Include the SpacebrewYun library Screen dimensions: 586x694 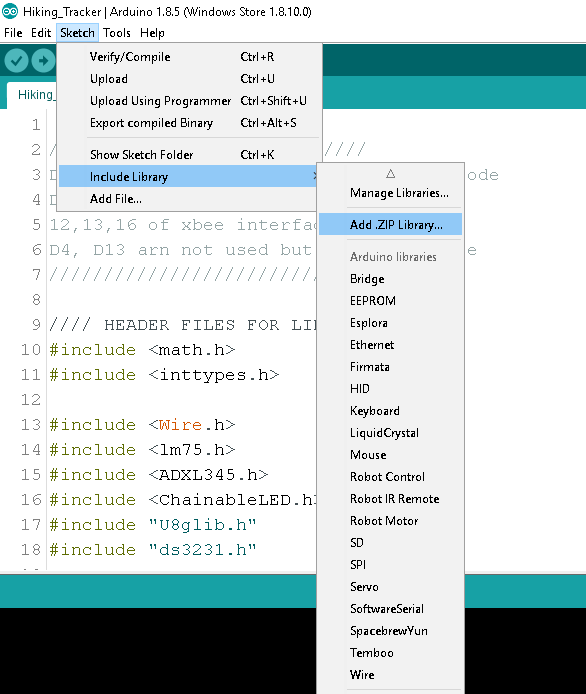tap(390, 631)
